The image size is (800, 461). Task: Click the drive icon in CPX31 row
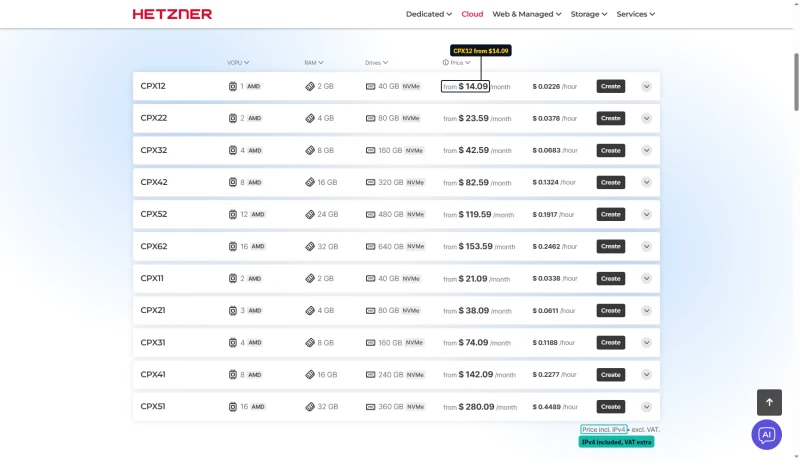click(x=370, y=343)
